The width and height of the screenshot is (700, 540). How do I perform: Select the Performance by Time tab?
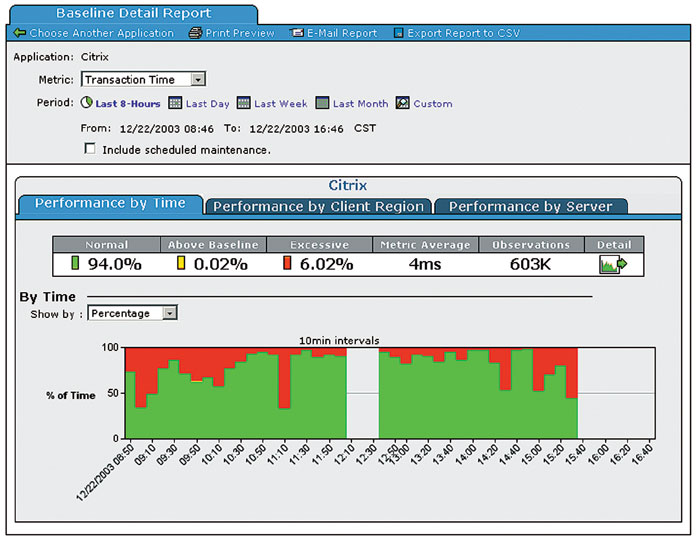(110, 203)
